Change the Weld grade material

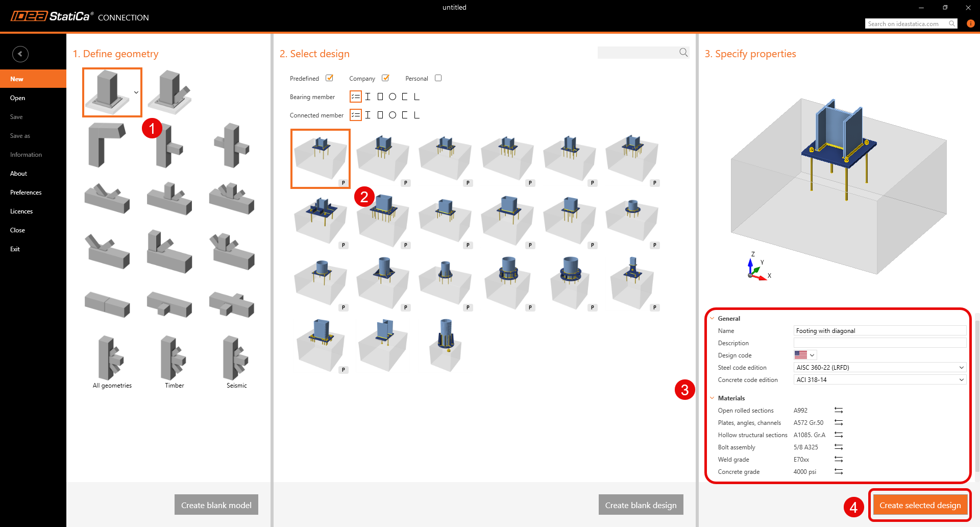839,460
